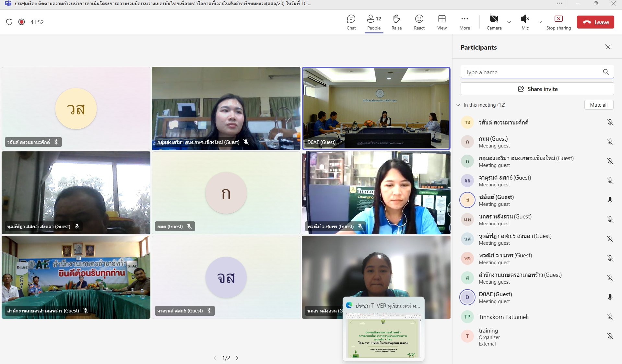Screen dimensions: 622x364
Task: Open the Camera options dropdown arrow
Action: pyautogui.click(x=509, y=22)
